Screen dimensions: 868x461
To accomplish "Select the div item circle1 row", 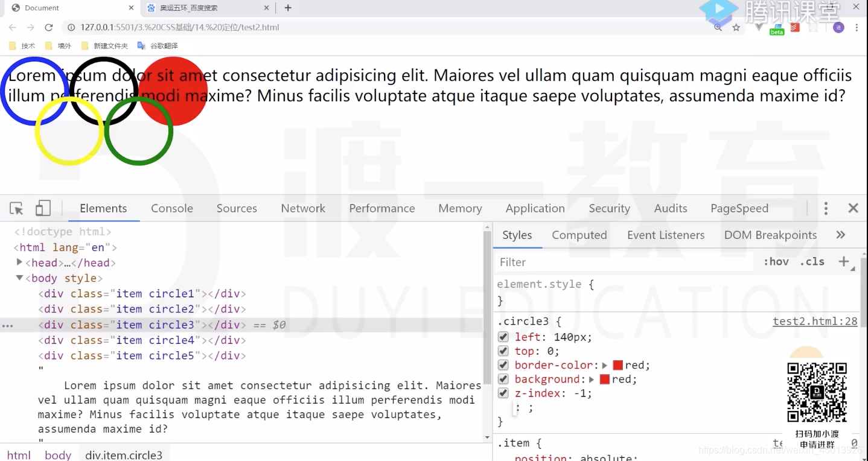I will coord(142,294).
